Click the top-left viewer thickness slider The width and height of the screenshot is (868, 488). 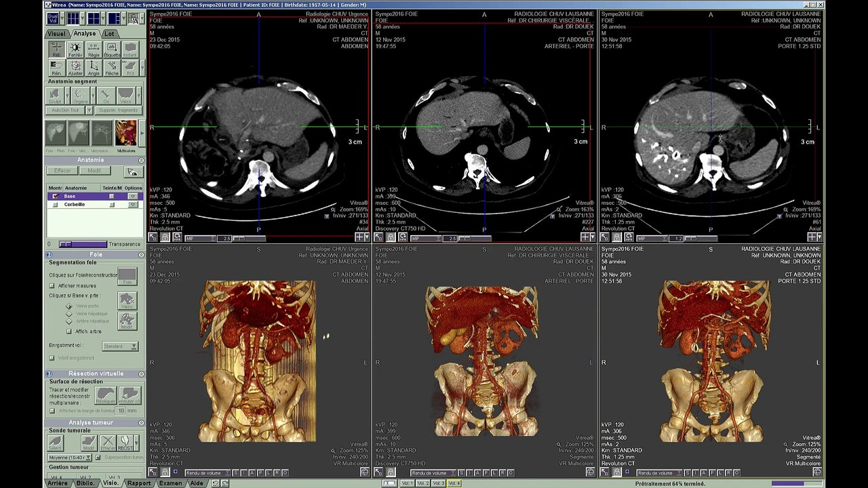[248, 239]
